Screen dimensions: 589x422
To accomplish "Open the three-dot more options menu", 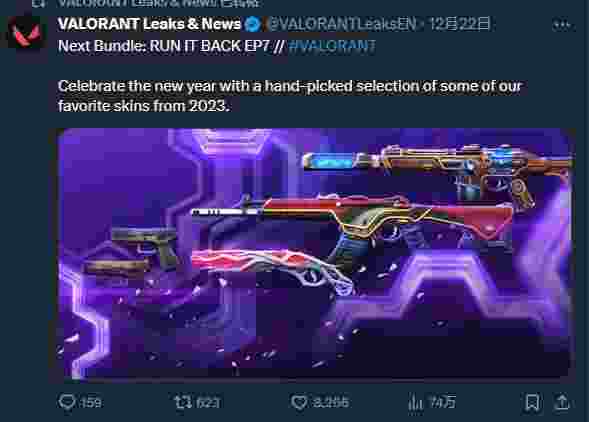I will click(x=562, y=25).
